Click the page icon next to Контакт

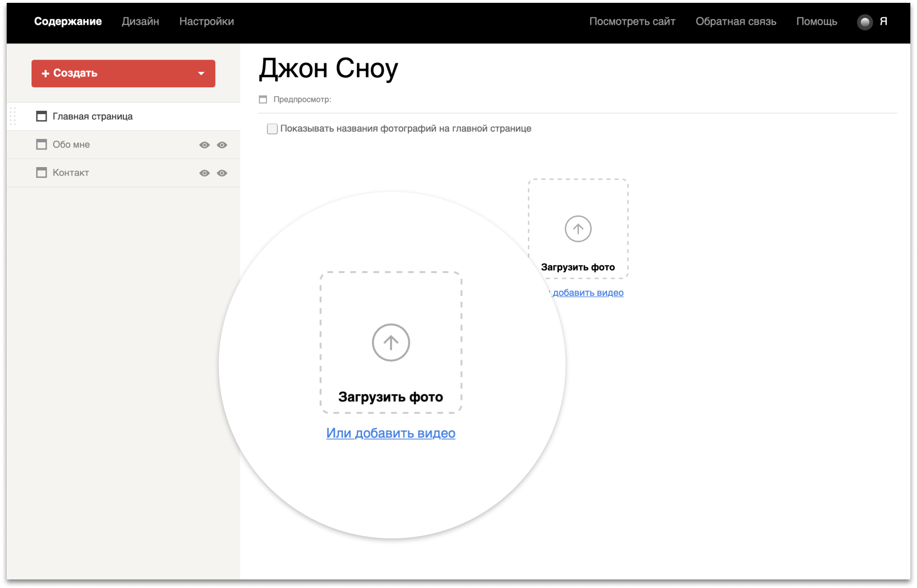42,173
